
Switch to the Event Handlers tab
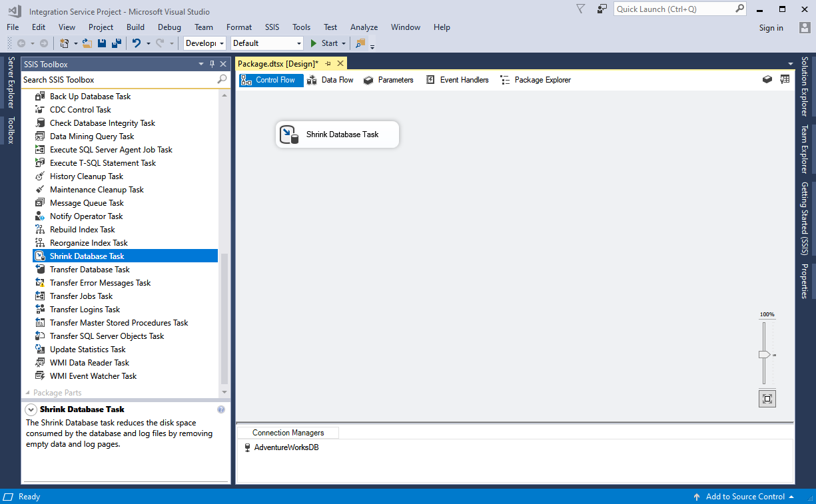click(458, 80)
